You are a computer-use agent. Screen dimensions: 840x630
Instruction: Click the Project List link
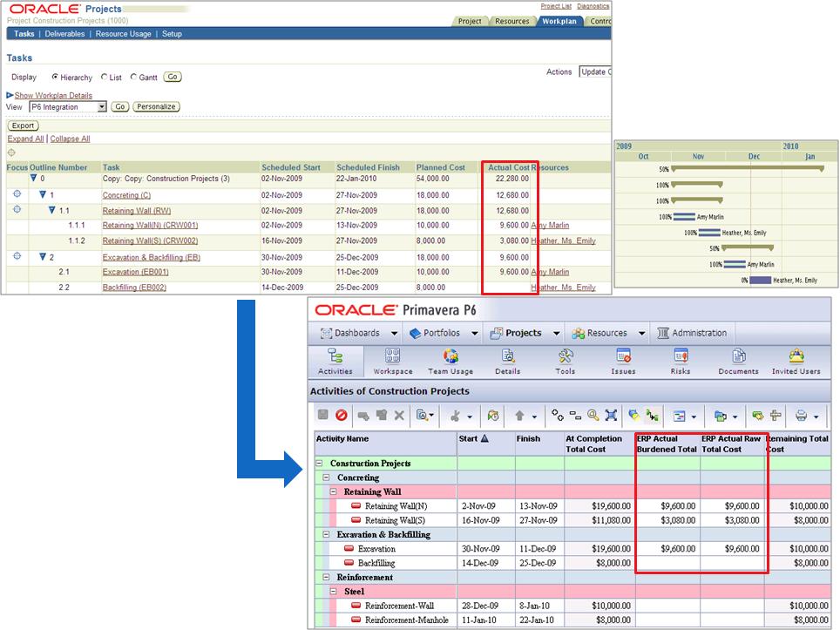click(556, 6)
